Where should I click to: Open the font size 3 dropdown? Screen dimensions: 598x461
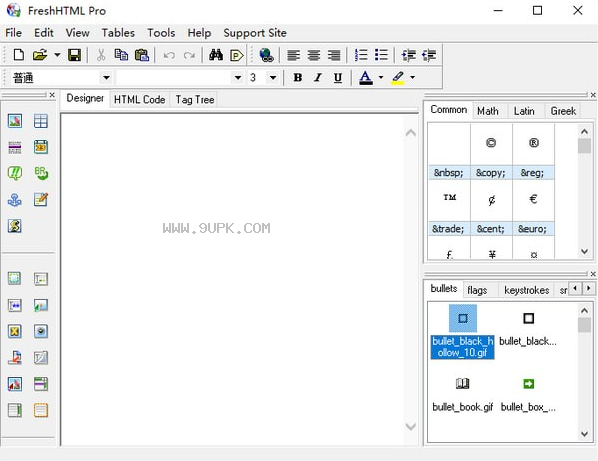tap(273, 78)
